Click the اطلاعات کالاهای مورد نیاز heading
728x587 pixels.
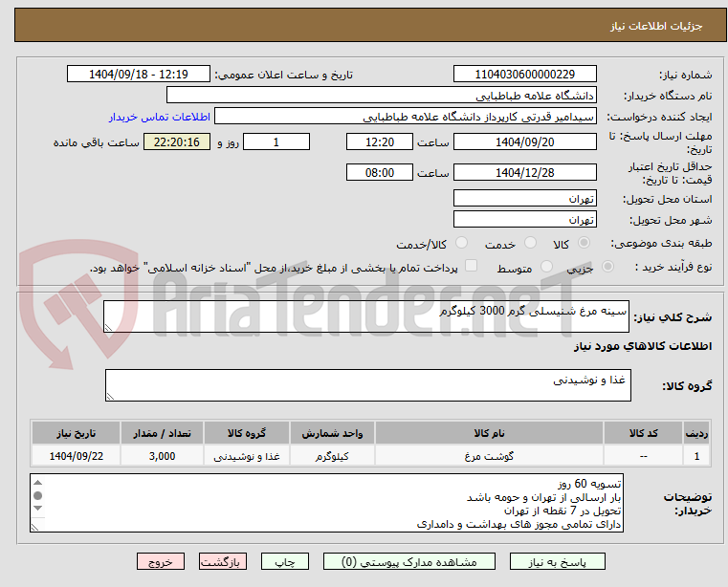click(x=643, y=346)
